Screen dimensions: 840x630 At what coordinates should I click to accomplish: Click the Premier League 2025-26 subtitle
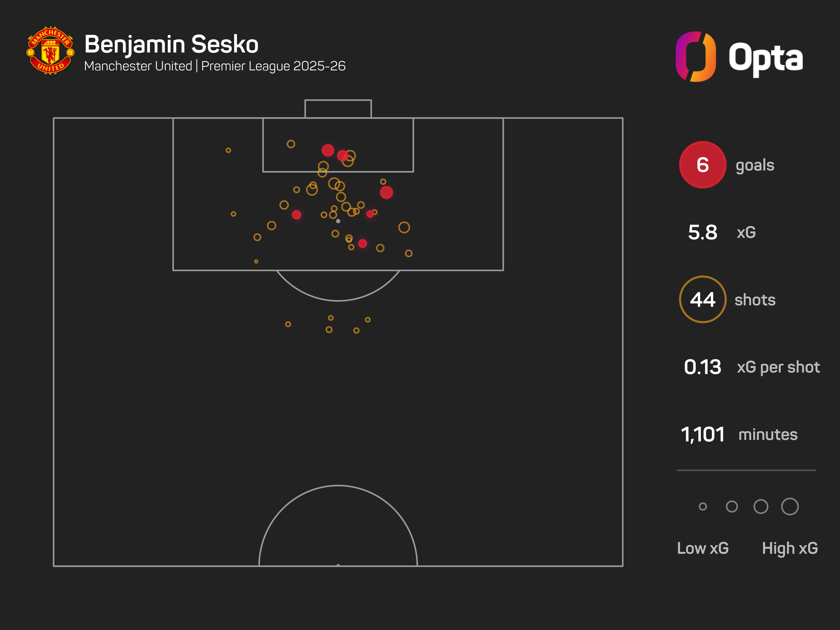pos(273,66)
